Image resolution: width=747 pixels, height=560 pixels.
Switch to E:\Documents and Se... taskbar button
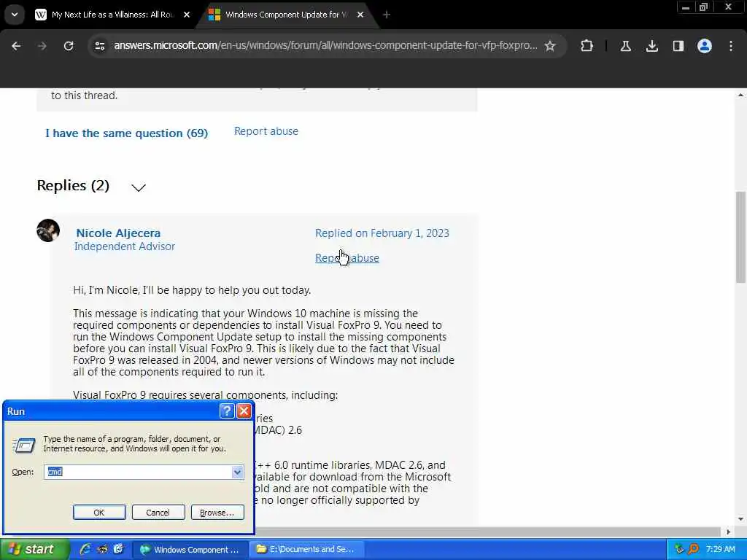pyautogui.click(x=307, y=550)
